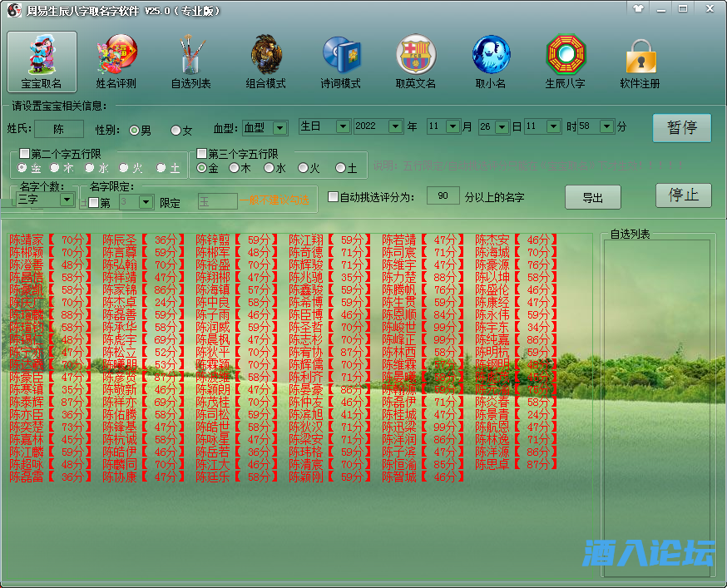The image size is (727, 588).
Task: Tick 自动挑选评分为 checkbox
Action: pos(334,197)
